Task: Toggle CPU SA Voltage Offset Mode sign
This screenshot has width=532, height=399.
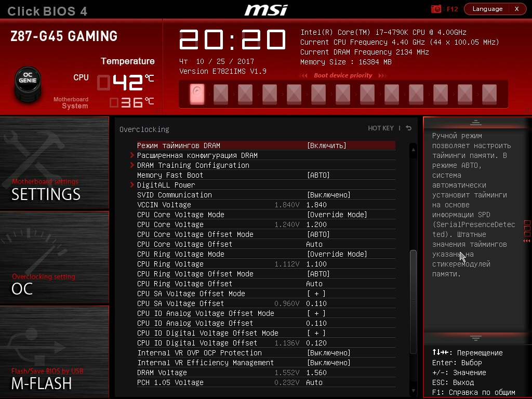Action: [316, 294]
